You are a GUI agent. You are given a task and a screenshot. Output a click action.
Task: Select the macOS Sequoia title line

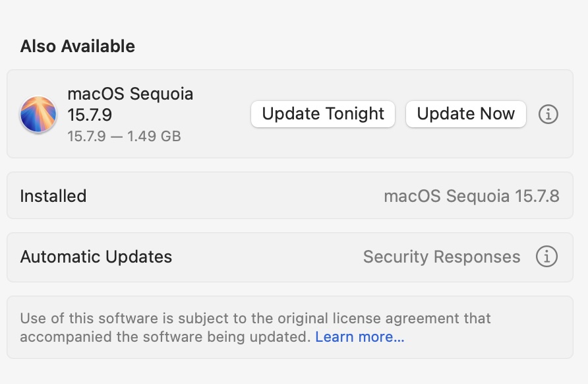pyautogui.click(x=130, y=94)
